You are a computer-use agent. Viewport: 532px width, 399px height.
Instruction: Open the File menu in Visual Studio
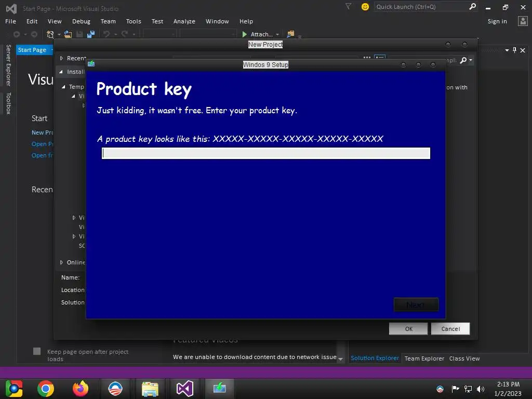[x=10, y=21]
